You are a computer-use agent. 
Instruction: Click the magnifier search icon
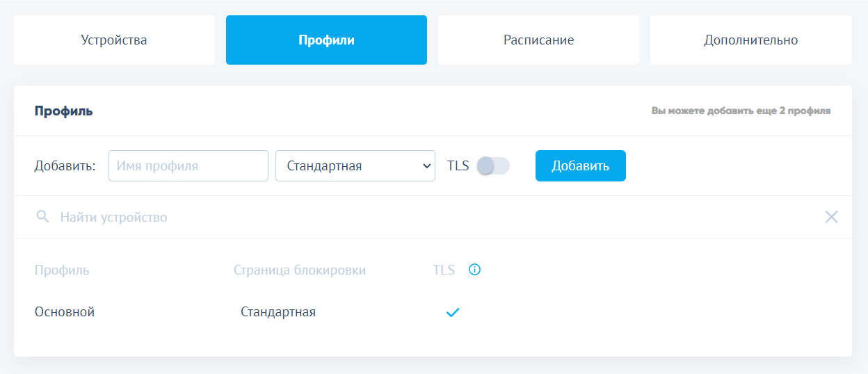point(42,218)
